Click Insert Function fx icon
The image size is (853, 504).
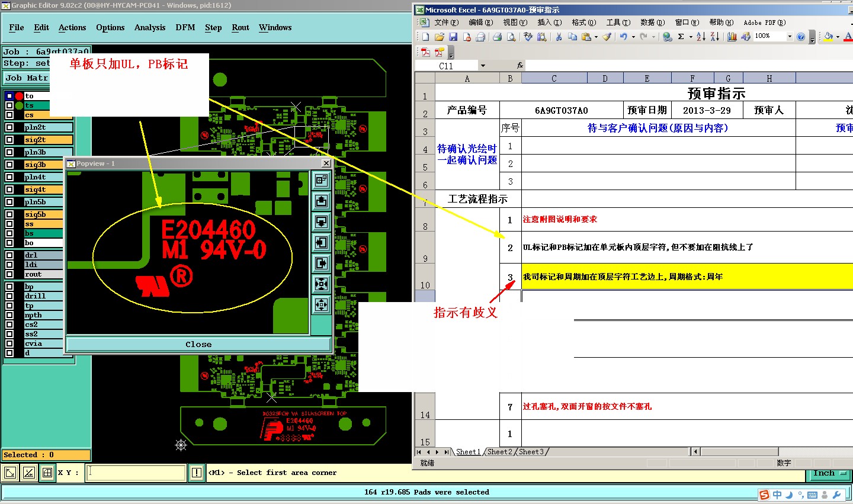pos(520,66)
